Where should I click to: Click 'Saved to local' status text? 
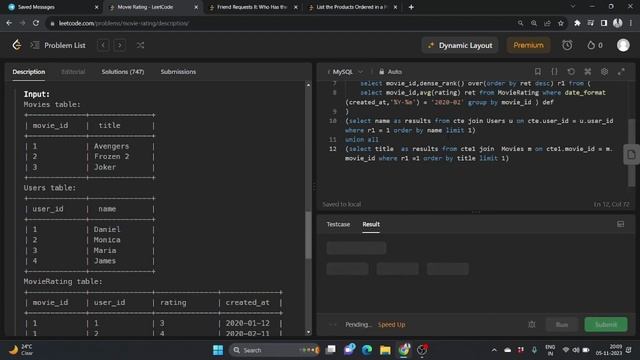coord(342,204)
